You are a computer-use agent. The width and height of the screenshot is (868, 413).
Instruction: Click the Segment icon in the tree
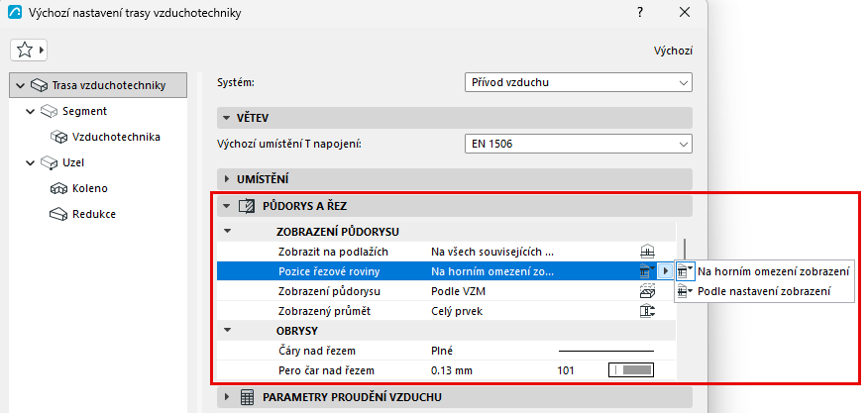coord(49,111)
